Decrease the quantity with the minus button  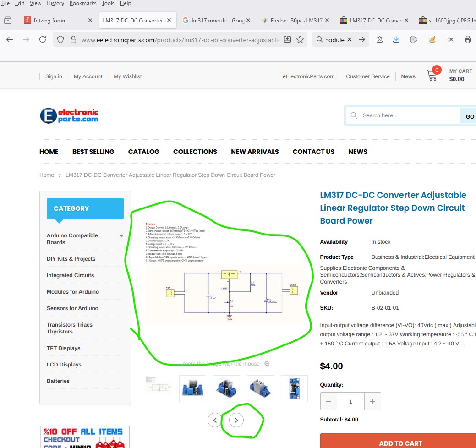coord(328,401)
